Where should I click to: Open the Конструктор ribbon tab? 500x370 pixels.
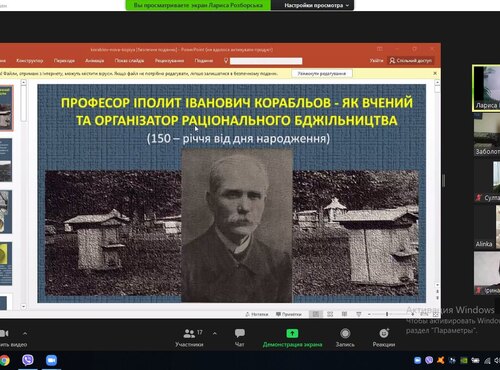click(x=30, y=61)
